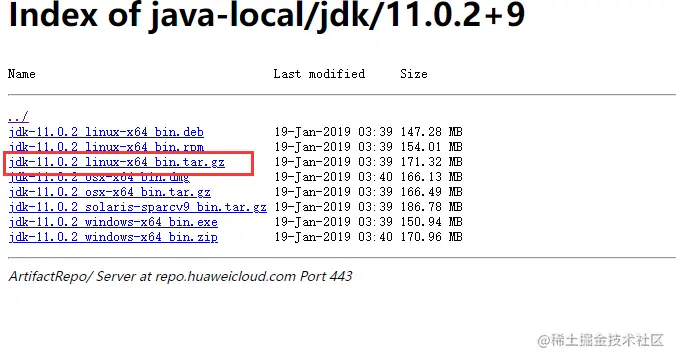Image resolution: width=676 pixels, height=360 pixels.
Task: Download jdk-11.0.2_solaris-sparcv9_bin.tar.gz
Action: [138, 207]
